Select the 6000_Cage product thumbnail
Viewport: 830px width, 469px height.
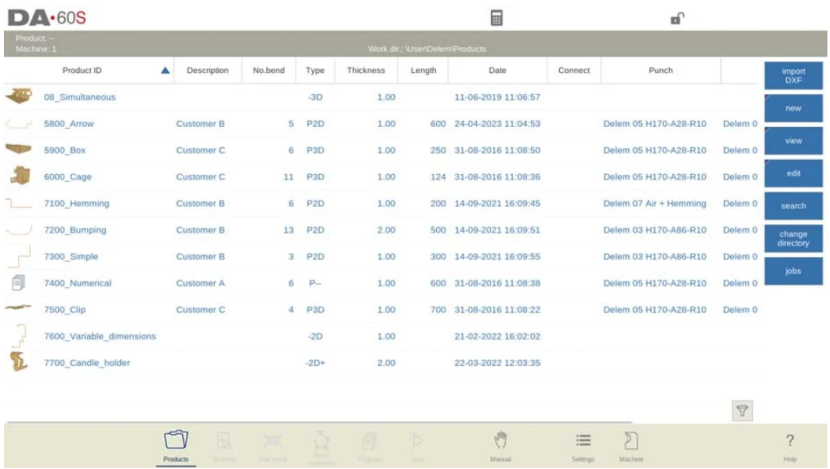click(x=18, y=176)
